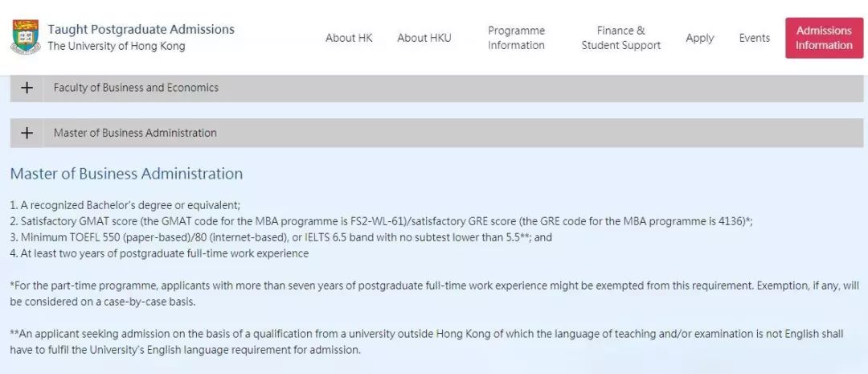Click the Admissions Information button
The width and height of the screenshot is (868, 374).
pyautogui.click(x=825, y=38)
